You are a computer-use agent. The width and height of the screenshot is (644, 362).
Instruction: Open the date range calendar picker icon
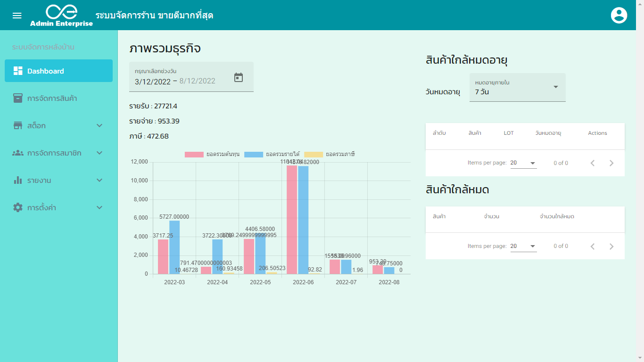[x=239, y=76]
